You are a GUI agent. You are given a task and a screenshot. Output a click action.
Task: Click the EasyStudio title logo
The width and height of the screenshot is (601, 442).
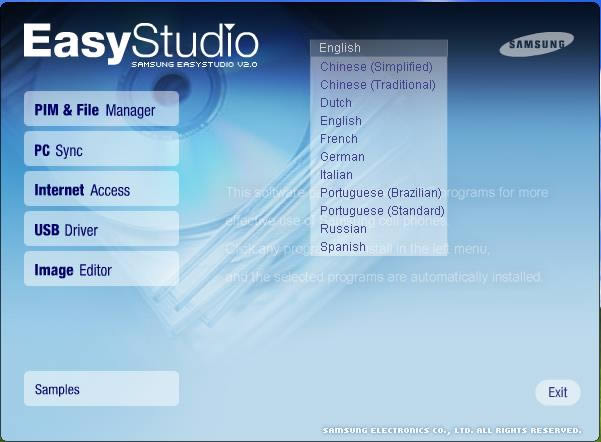click(141, 45)
